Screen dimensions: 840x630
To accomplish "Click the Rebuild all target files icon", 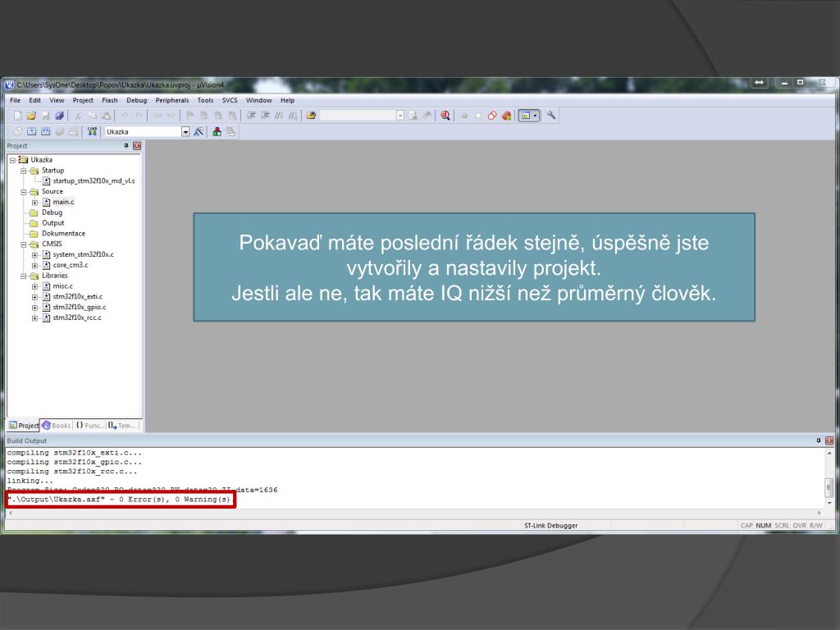I will 46,132.
